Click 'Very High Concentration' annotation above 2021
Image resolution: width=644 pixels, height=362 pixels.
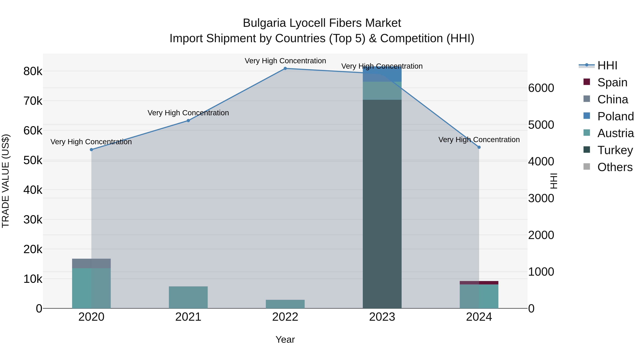(x=188, y=113)
